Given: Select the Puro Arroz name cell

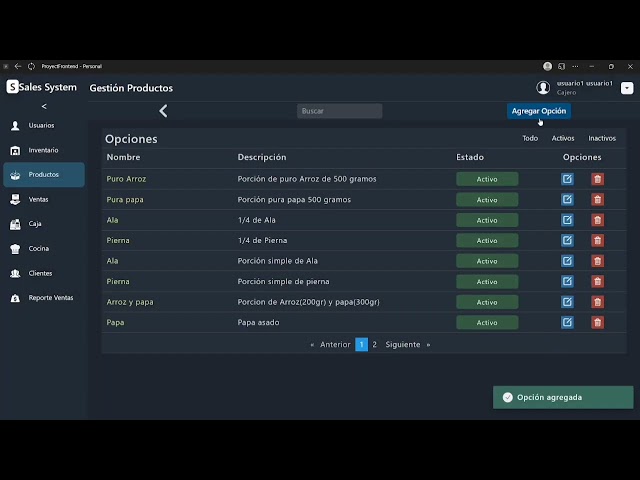Looking at the screenshot, I should tap(126, 179).
